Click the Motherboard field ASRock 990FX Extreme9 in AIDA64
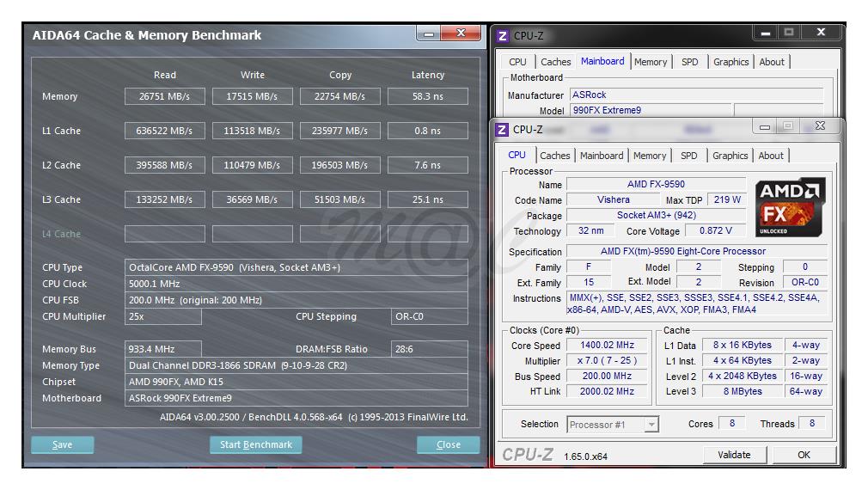 (x=296, y=398)
